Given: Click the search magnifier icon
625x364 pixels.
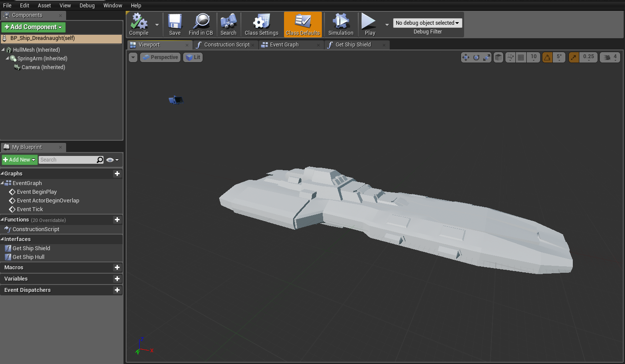Looking at the screenshot, I should click(100, 160).
